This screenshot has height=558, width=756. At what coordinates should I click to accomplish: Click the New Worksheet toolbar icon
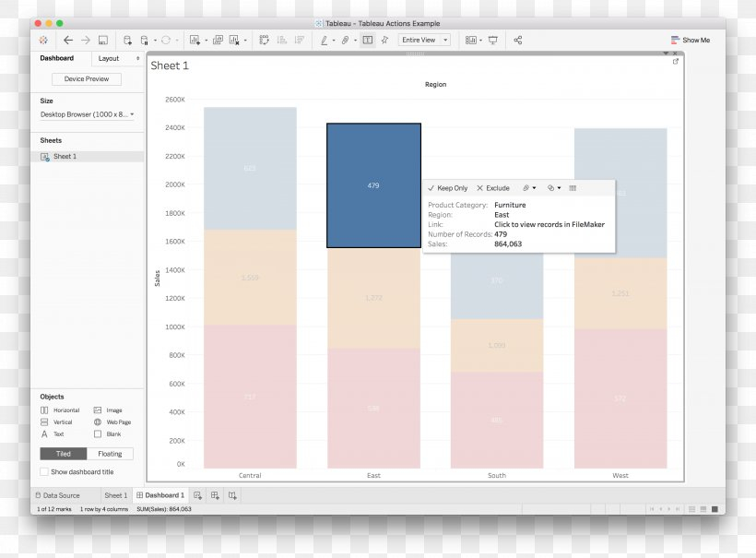point(195,40)
